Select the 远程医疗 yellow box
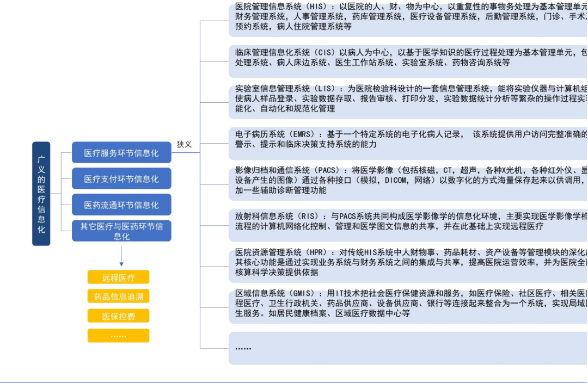The image size is (588, 383). 118,277
